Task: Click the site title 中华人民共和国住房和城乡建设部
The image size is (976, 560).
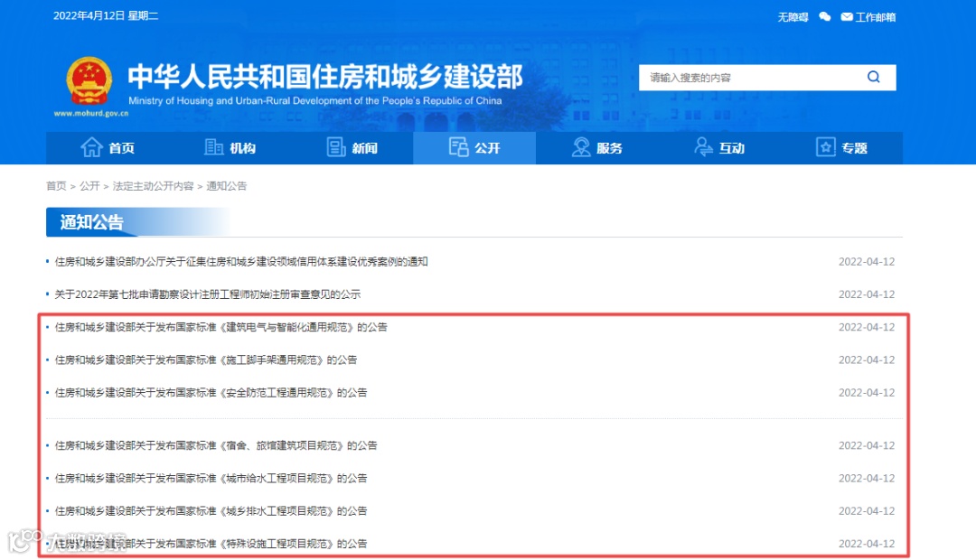Action: pos(325,77)
